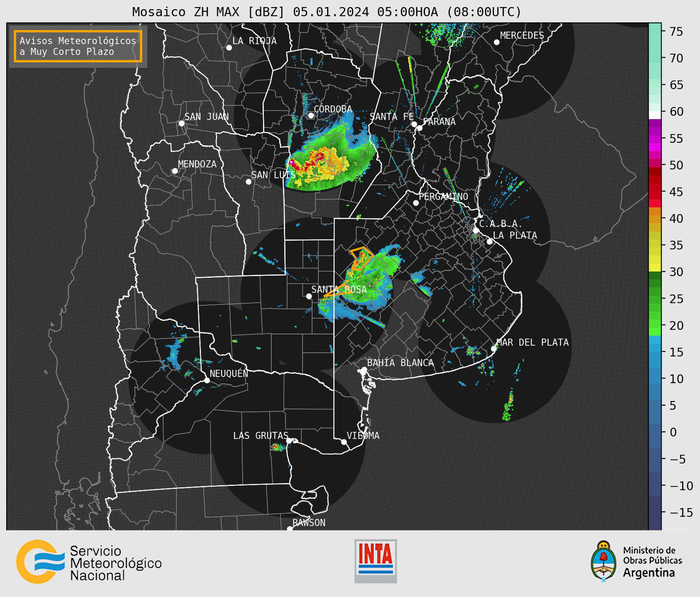Click the SANTA ROSA city marker dot
The height and width of the screenshot is (597, 700).
309,296
